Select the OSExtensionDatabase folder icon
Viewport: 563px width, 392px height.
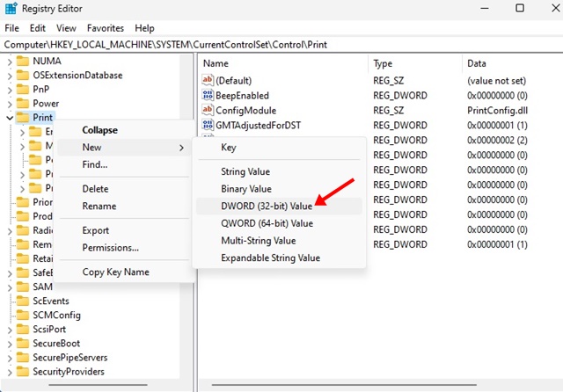(x=23, y=76)
